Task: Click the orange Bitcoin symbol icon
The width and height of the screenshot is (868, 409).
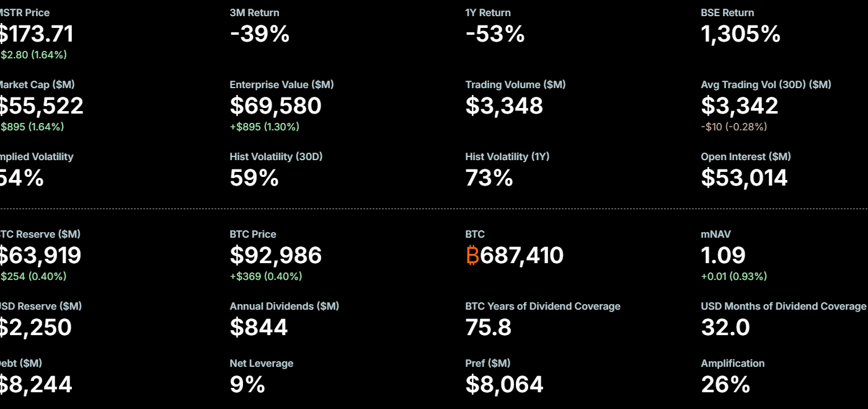Action: tap(472, 256)
